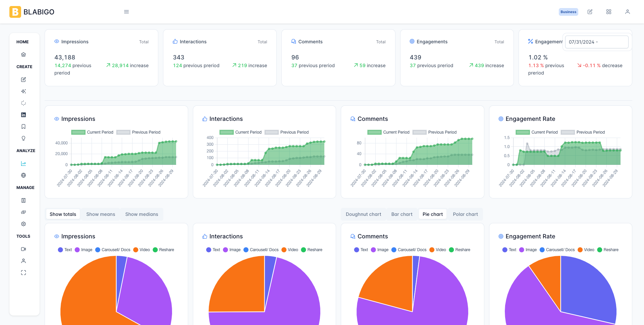Viewport: 644px width, 325px height.
Task: Select the globe icon in the Analyze section
Action: (x=23, y=175)
